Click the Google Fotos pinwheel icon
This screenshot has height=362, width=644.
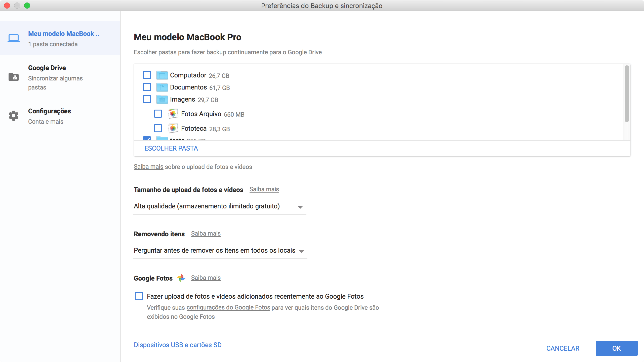(181, 278)
